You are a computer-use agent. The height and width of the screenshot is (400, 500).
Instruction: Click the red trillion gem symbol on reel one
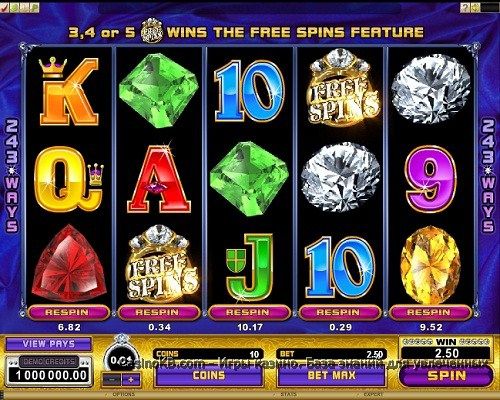pyautogui.click(x=68, y=263)
